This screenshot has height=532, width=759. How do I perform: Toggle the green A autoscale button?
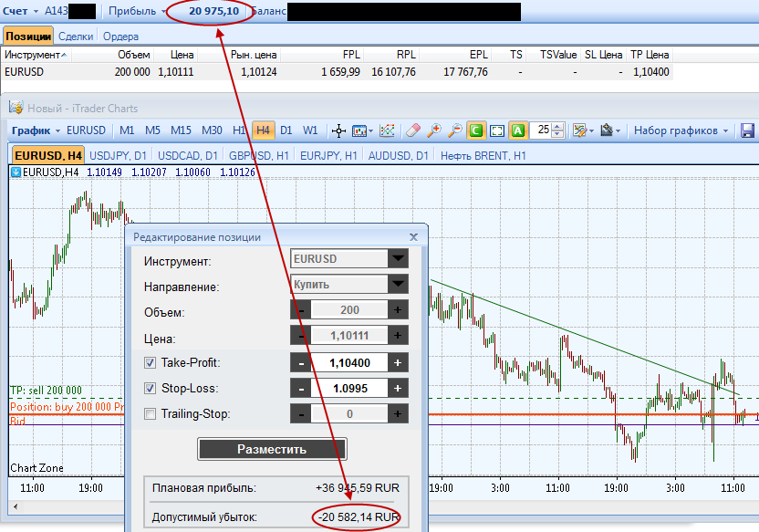pos(517,130)
